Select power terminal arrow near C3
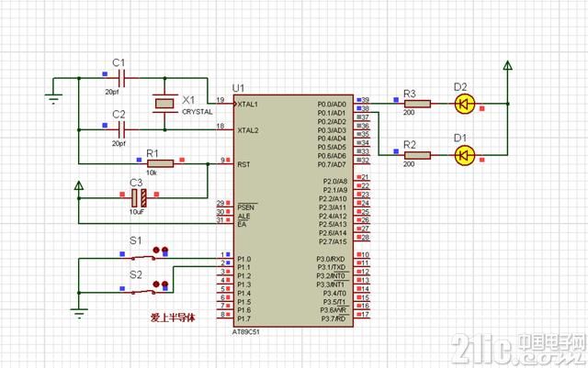Viewport: 588px width, 368px height. click(79, 186)
